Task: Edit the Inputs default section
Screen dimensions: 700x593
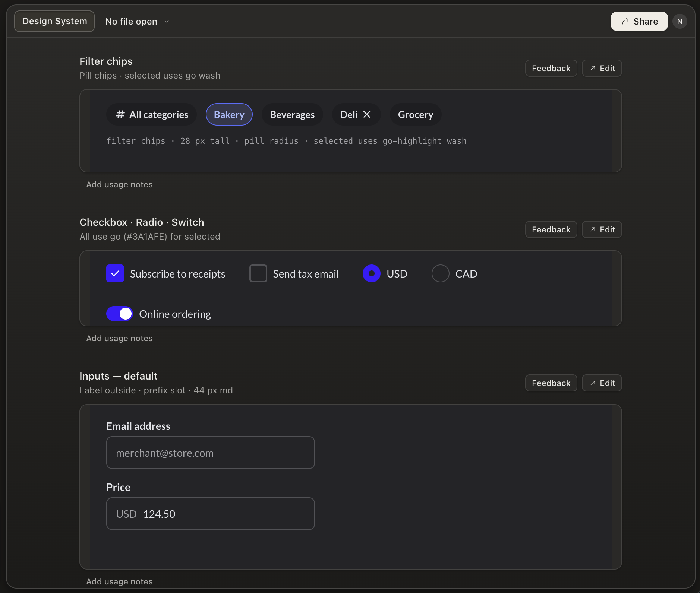Action: [x=602, y=383]
